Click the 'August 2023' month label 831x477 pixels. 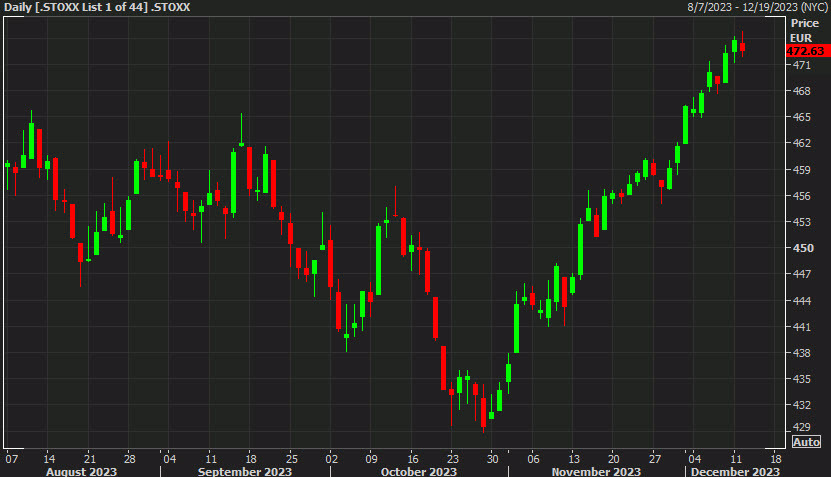[x=81, y=471]
